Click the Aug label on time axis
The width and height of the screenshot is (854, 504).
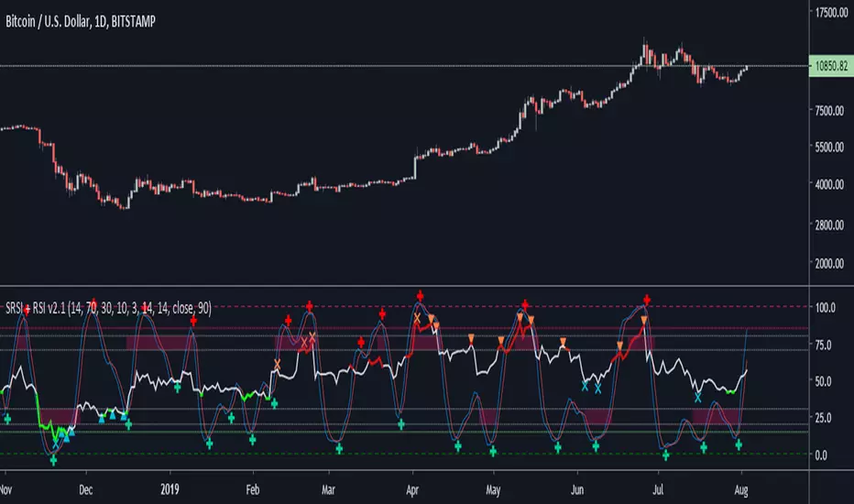click(740, 490)
